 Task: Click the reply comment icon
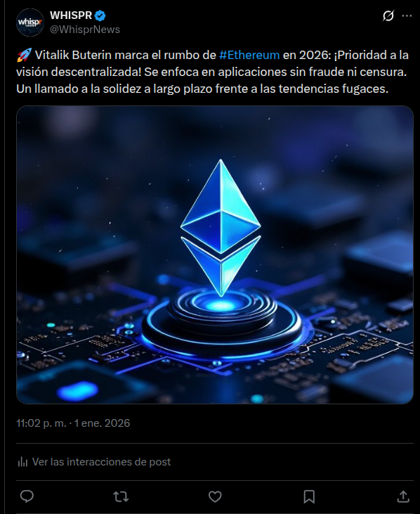(x=27, y=496)
